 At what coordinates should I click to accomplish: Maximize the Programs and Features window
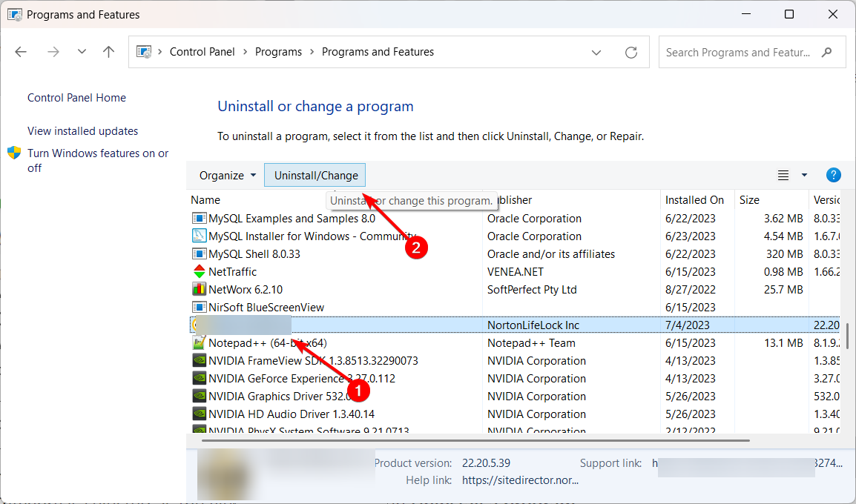pyautogui.click(x=788, y=14)
